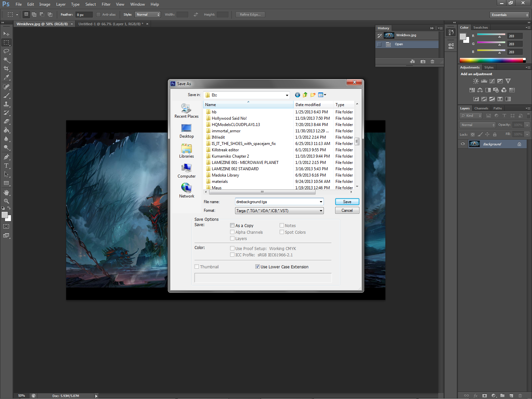Toggle Spot Colors checkbox
This screenshot has width=532, height=399.
[x=282, y=232]
